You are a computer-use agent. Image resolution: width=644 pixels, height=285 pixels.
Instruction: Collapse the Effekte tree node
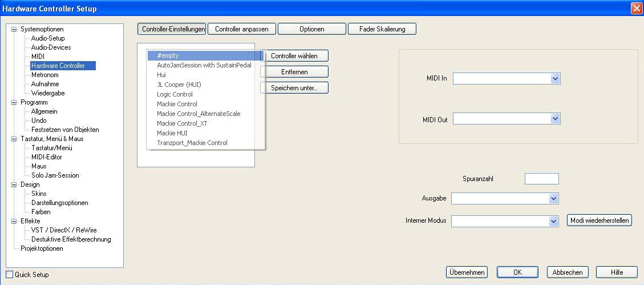[15, 221]
